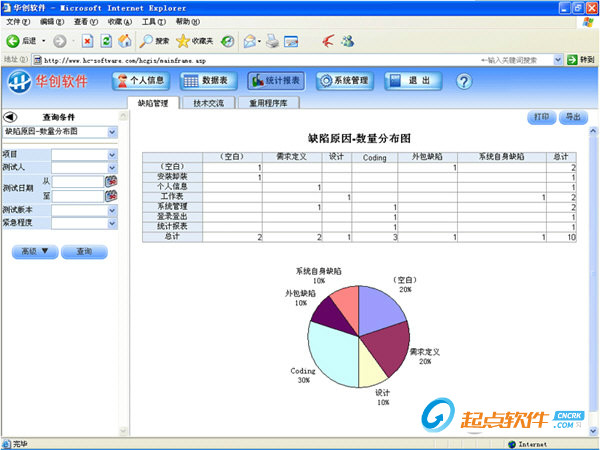Image resolution: width=600 pixels, height=450 pixels.
Task: Click the green 转到 Go arrow
Action: point(572,60)
